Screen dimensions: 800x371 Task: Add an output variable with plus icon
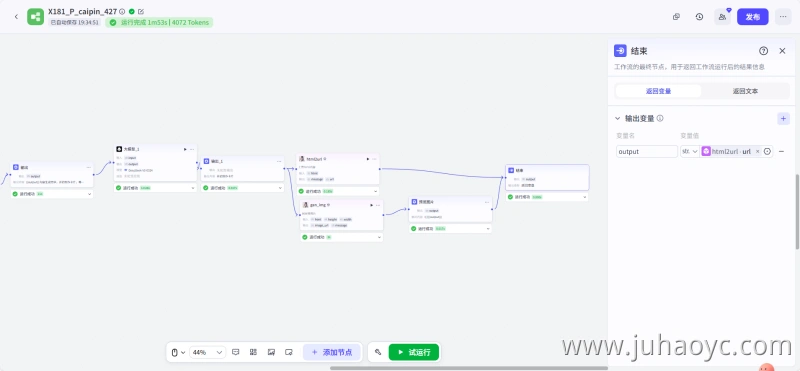tap(783, 118)
